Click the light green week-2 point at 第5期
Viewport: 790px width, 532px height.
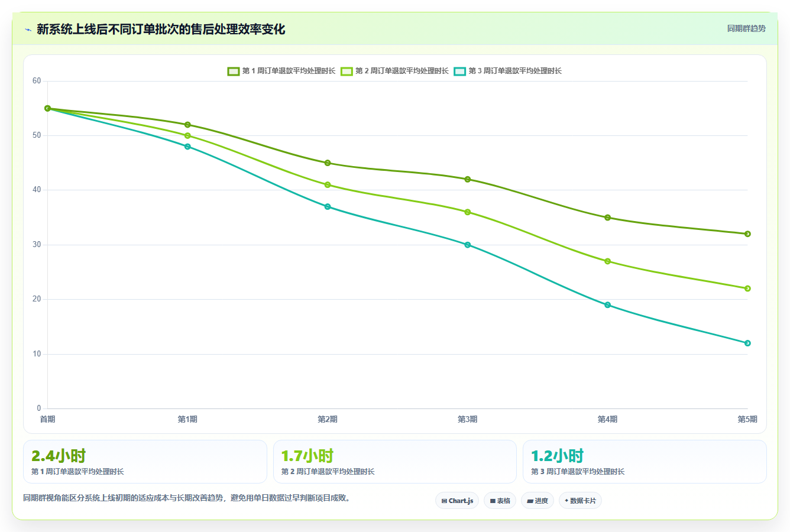click(x=747, y=288)
